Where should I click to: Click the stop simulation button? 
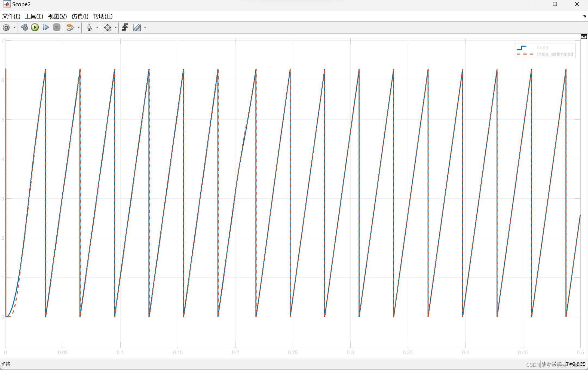click(57, 27)
